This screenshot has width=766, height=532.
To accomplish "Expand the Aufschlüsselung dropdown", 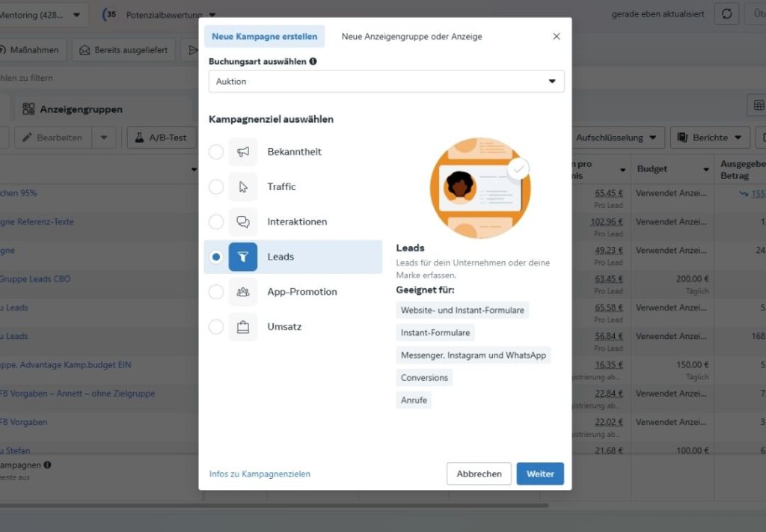I will pos(619,138).
